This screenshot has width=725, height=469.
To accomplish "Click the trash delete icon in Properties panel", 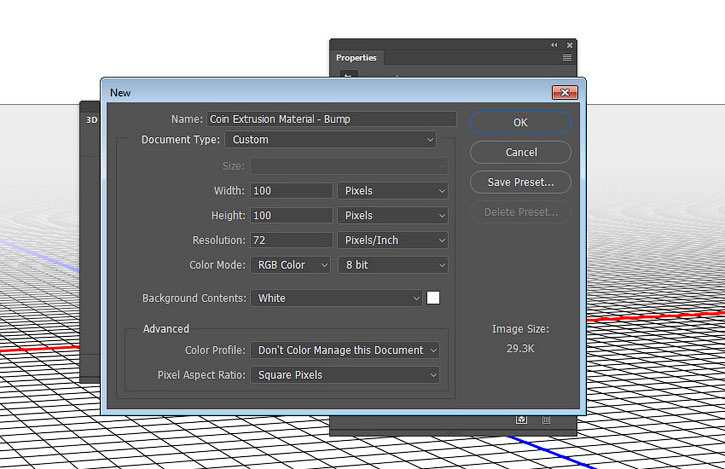I will (x=546, y=420).
